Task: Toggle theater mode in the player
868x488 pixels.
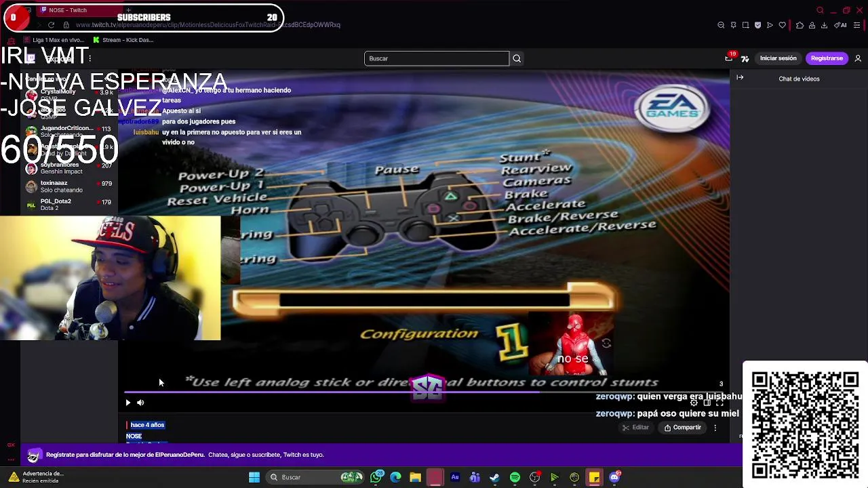Action: click(x=707, y=403)
